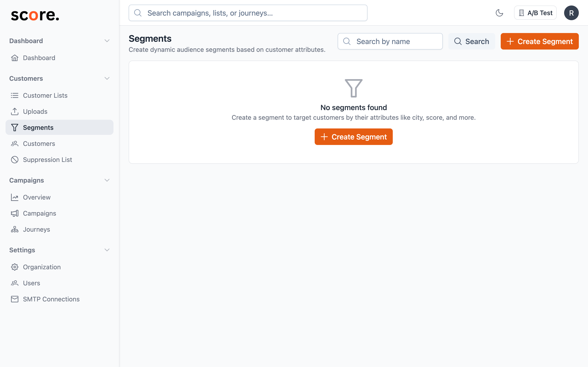
Task: Click the SMTP Connections envelope icon
Action: (x=14, y=299)
